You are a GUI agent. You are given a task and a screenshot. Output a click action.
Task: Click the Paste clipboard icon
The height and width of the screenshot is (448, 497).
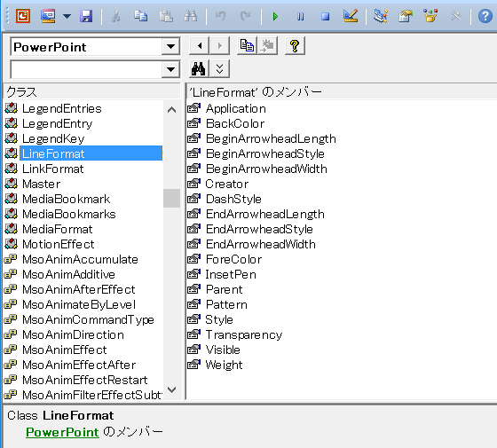tap(166, 16)
